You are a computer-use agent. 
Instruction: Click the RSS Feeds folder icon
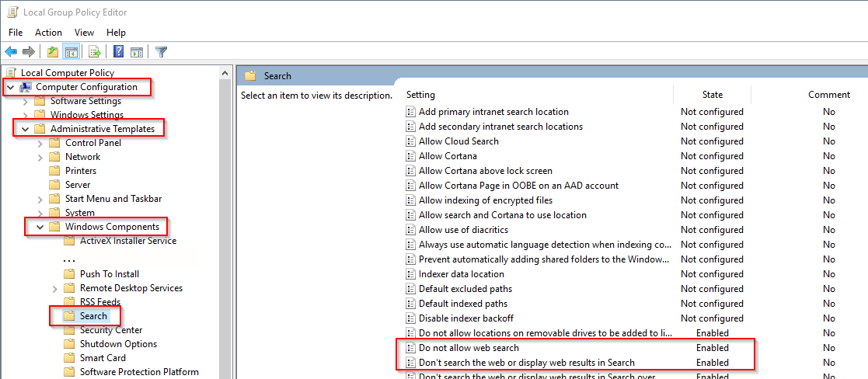pos(68,301)
